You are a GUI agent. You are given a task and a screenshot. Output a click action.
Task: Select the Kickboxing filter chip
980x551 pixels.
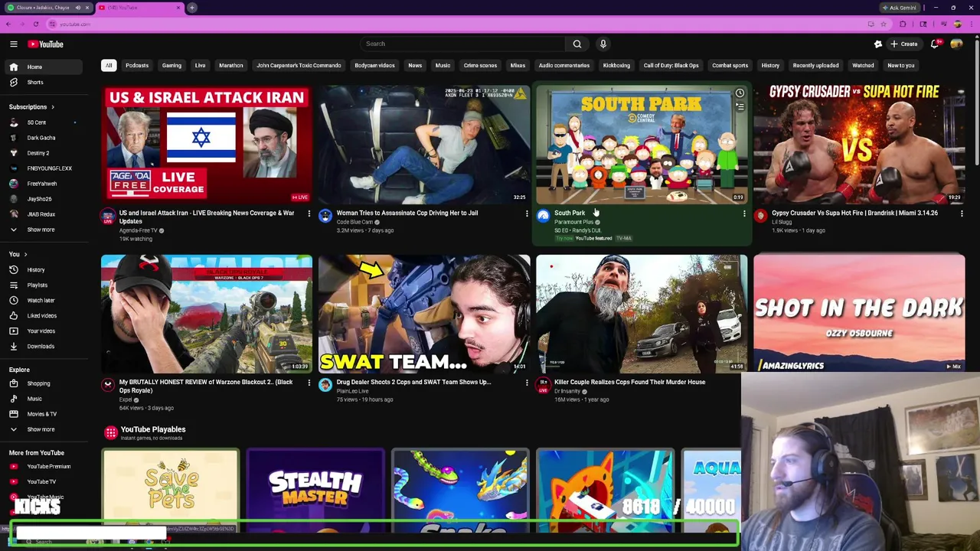pos(616,65)
